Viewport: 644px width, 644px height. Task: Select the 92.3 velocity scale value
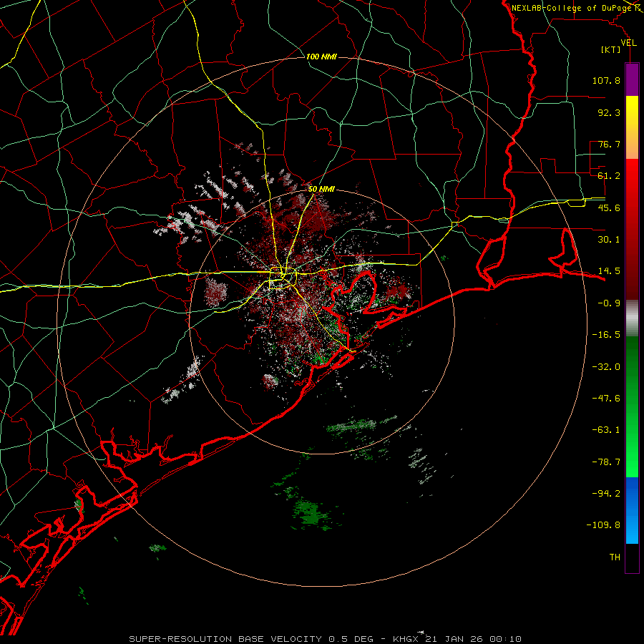pyautogui.click(x=609, y=112)
